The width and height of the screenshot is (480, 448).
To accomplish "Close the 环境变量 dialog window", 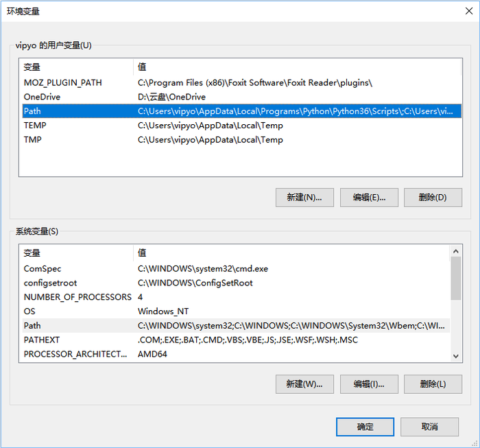I will coord(468,11).
